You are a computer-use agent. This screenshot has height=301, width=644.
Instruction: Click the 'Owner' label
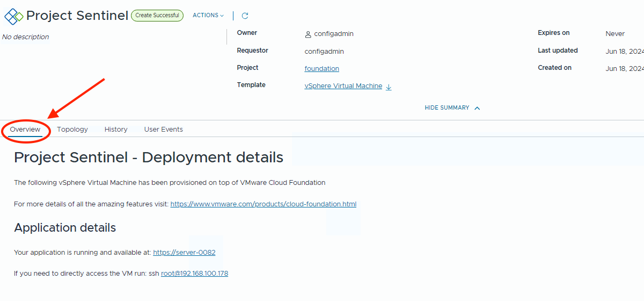point(247,33)
